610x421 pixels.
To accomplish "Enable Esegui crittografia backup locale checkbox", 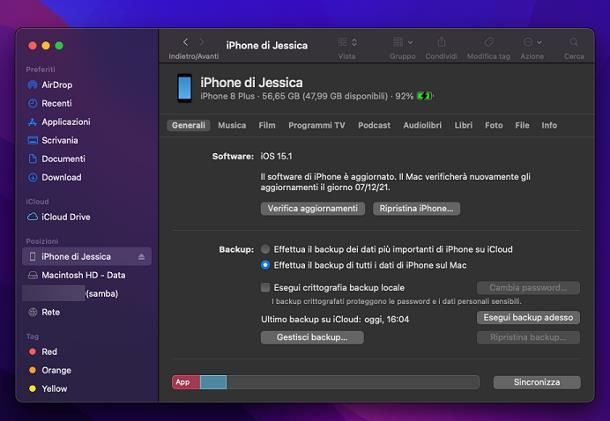I will (265, 288).
